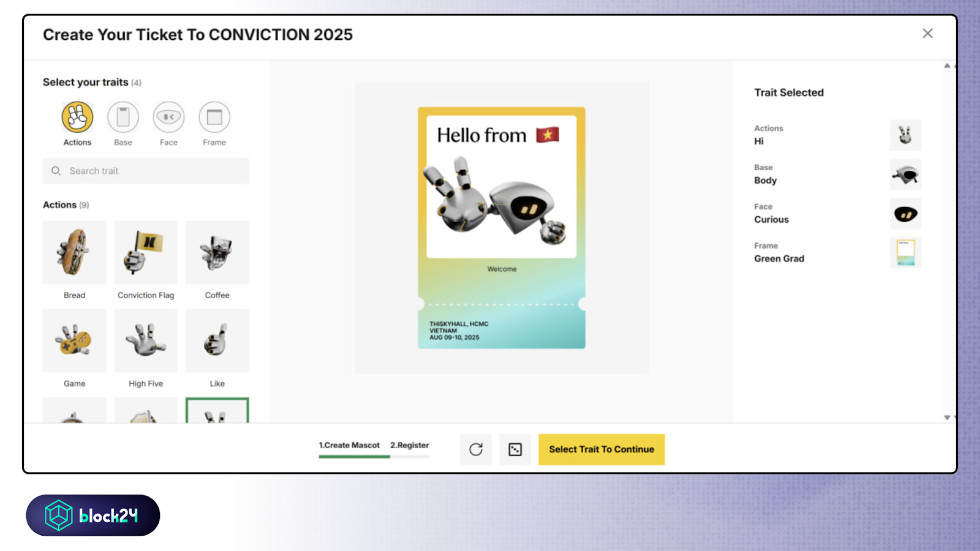The height and width of the screenshot is (551, 980).
Task: Click the Curious face thumbnail in Trait Selected
Action: pos(905,214)
